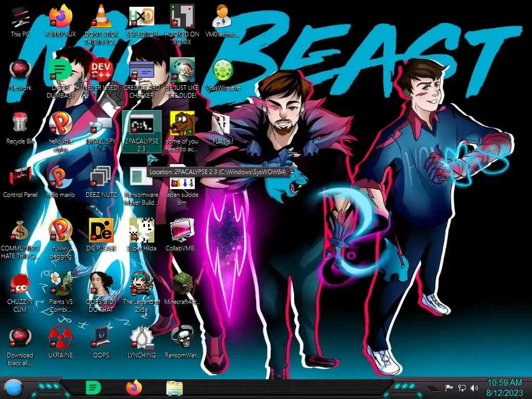
Task: Open the volume speaker tray icon
Action: click(474, 388)
